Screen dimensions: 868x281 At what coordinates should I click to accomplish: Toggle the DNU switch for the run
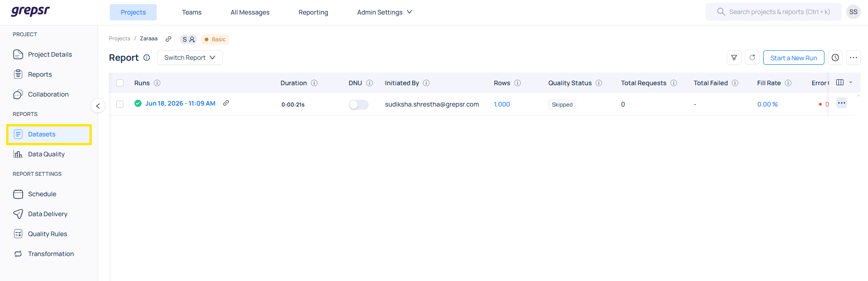pyautogui.click(x=359, y=105)
